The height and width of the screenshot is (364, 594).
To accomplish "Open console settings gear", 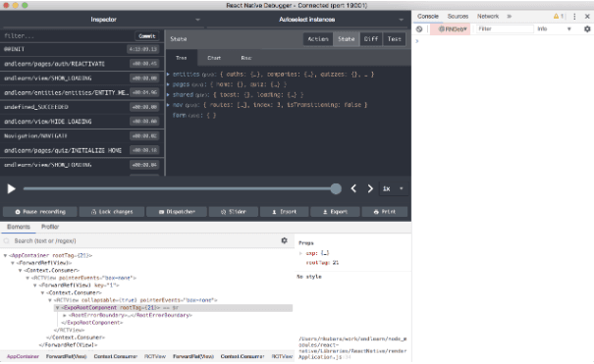I will 587,28.
